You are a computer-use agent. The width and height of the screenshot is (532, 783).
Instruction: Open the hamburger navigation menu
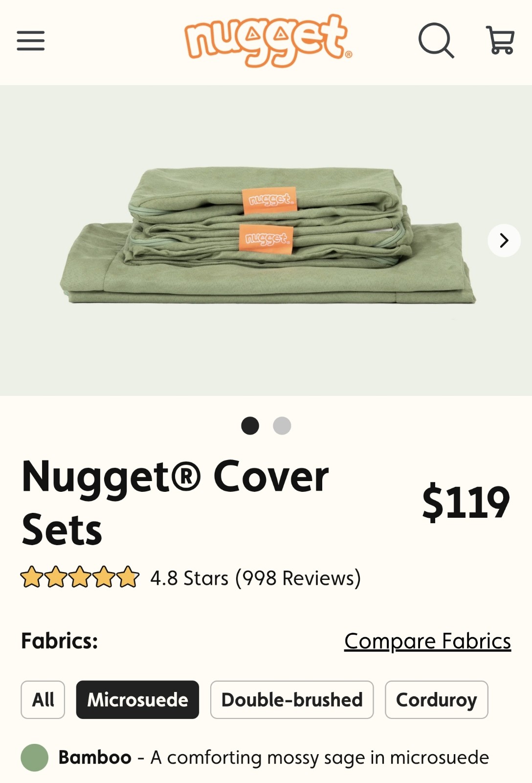(x=30, y=41)
